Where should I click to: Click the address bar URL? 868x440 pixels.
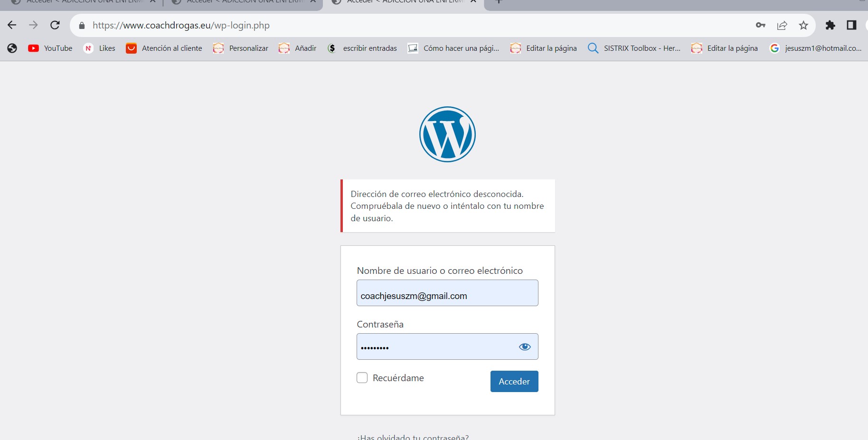[x=181, y=25]
